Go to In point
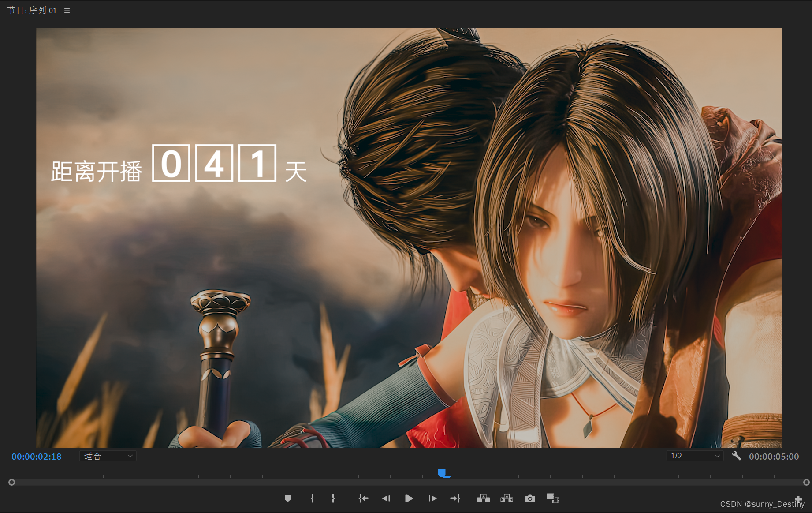Screen dimensions: 812x513 click(363, 498)
